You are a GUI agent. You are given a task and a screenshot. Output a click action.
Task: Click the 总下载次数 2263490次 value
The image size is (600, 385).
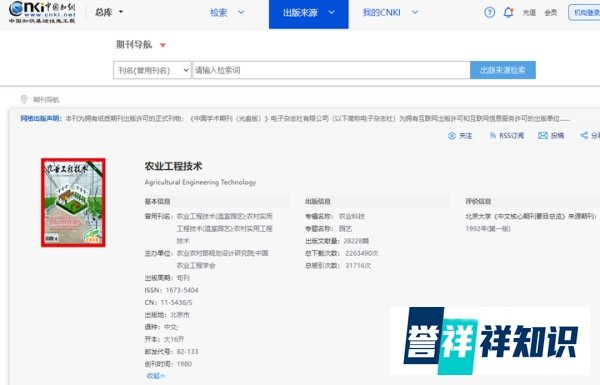click(x=362, y=253)
